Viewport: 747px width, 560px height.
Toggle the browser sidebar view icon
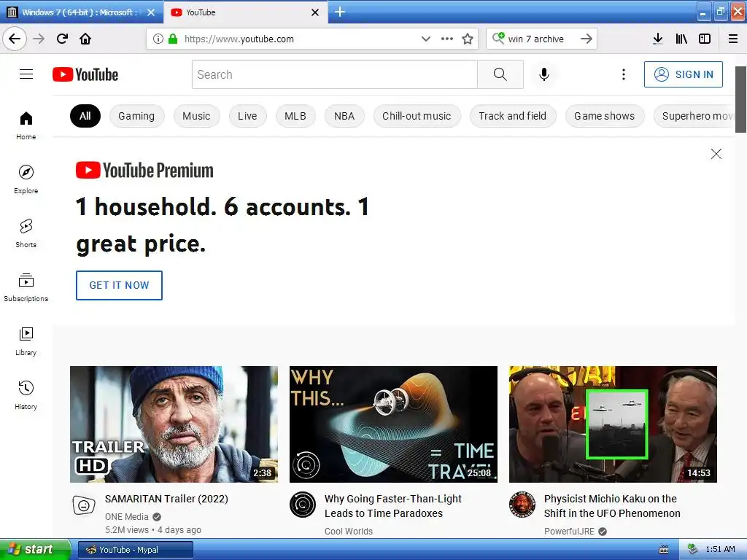tap(705, 39)
